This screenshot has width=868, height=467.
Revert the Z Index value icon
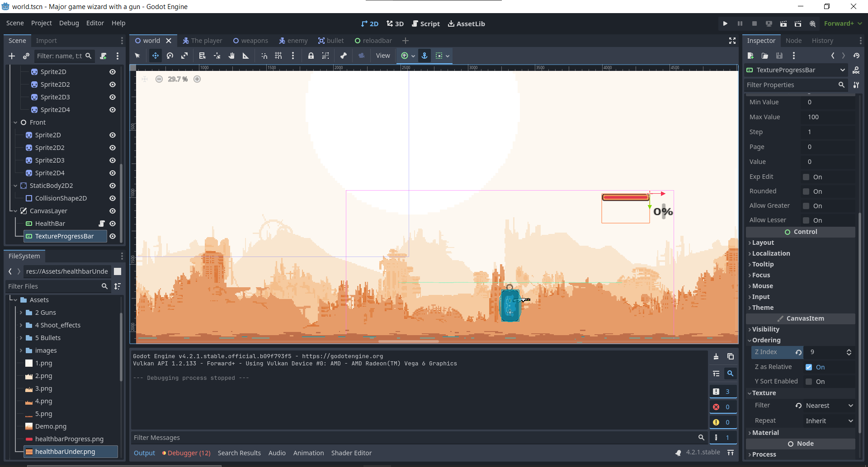coord(799,352)
